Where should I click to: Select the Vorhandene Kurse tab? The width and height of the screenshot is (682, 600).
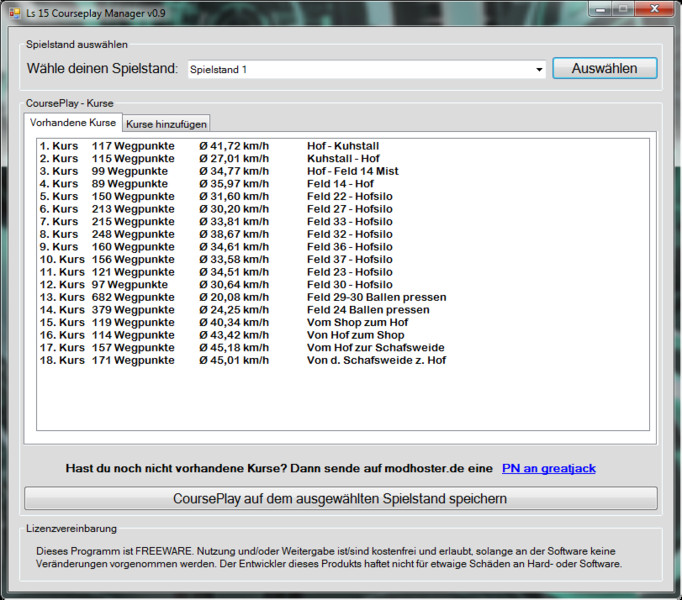click(x=73, y=123)
